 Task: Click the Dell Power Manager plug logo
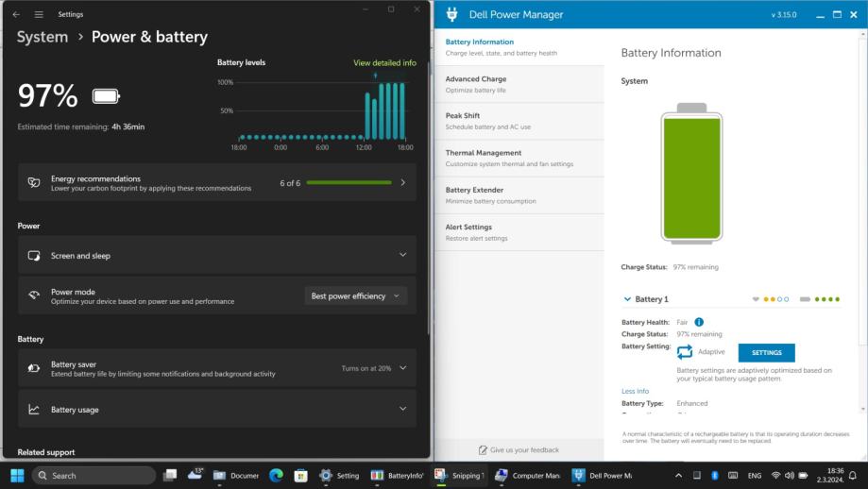point(452,14)
